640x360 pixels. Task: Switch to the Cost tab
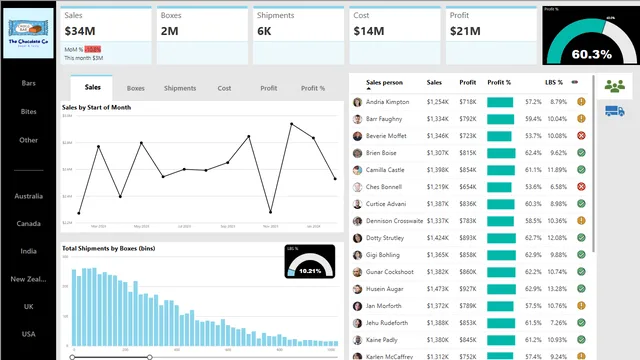(224, 88)
